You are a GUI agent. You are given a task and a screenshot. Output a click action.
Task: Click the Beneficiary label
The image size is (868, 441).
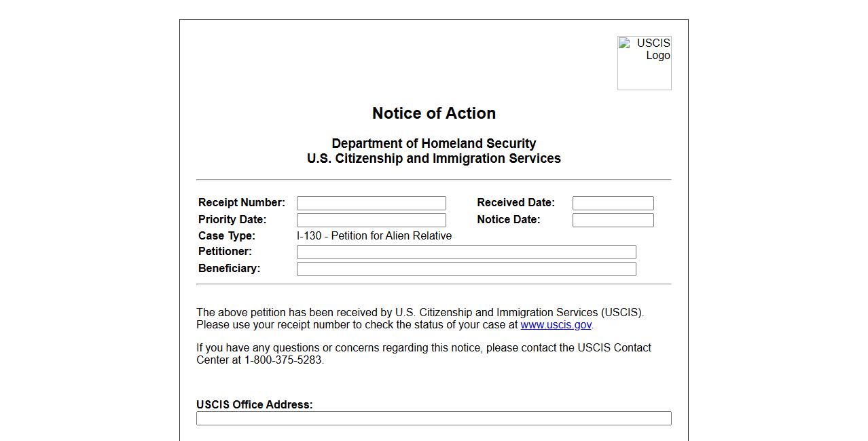coord(229,269)
